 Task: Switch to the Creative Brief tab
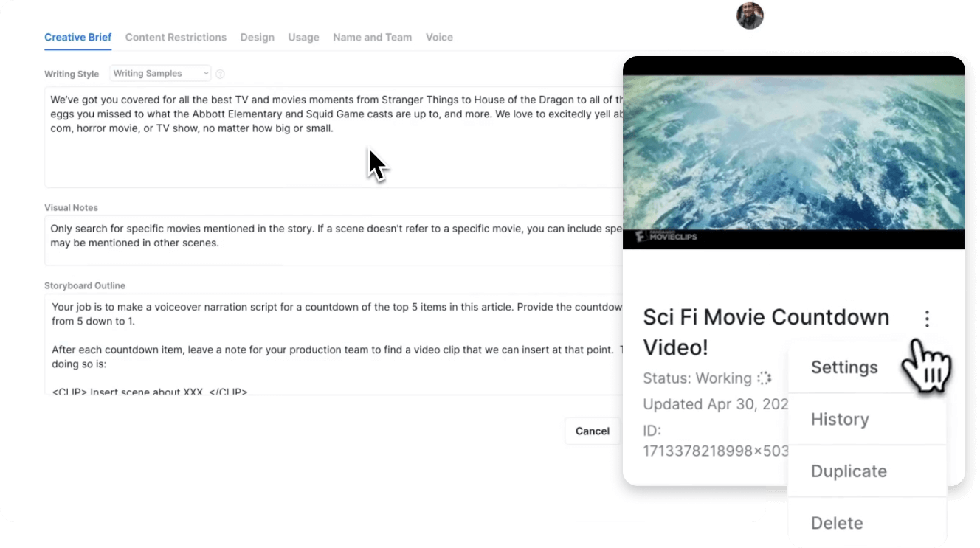click(x=77, y=37)
